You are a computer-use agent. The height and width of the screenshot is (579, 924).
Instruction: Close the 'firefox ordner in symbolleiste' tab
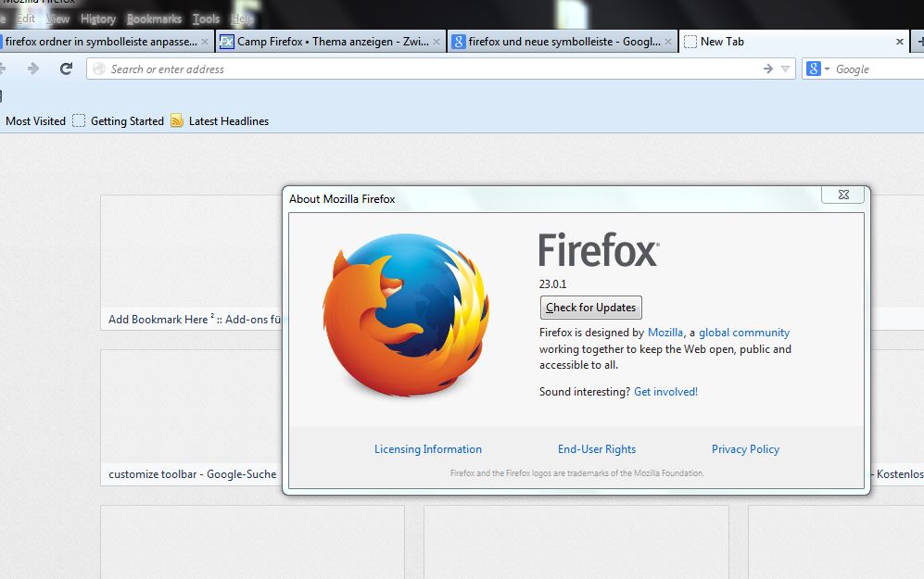click(205, 42)
